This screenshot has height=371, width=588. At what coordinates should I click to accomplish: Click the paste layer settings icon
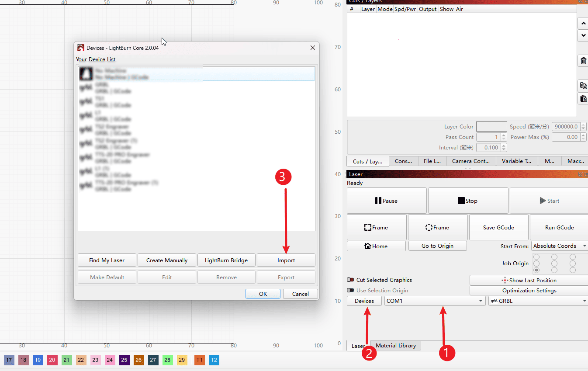pyautogui.click(x=583, y=99)
